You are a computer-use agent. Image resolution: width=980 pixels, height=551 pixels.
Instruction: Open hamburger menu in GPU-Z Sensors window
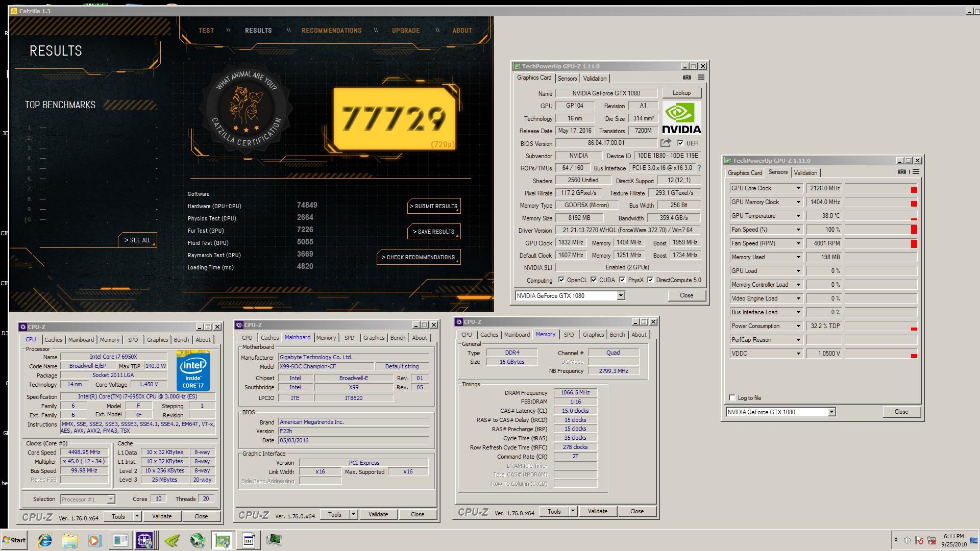[916, 172]
